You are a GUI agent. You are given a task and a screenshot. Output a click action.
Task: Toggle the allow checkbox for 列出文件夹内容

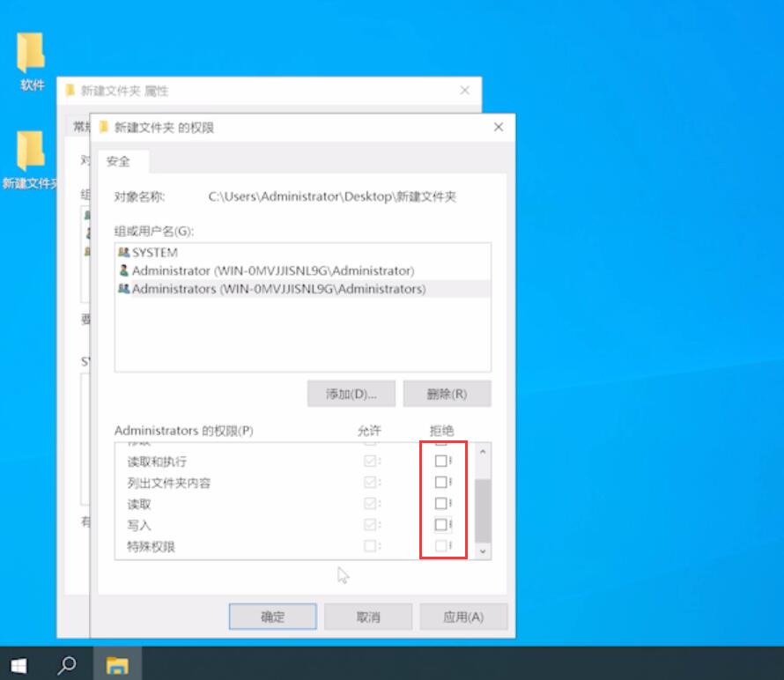pos(370,482)
